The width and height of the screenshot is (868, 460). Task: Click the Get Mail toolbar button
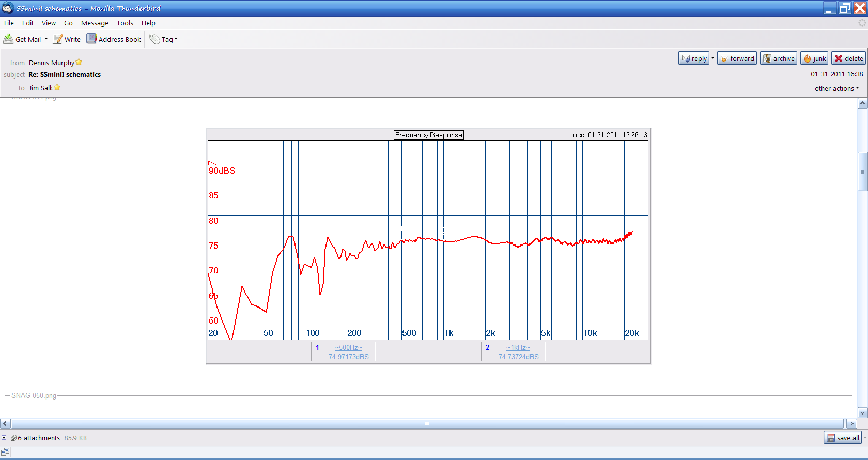22,39
